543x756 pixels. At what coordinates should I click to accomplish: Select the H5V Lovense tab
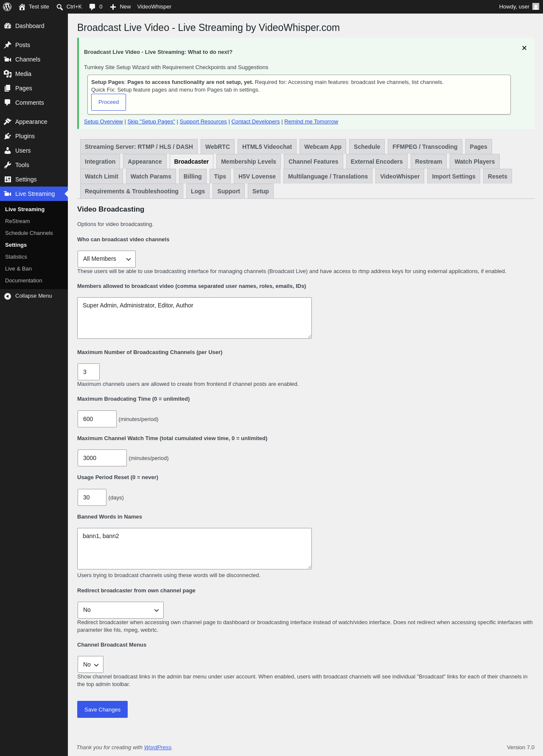(x=257, y=176)
